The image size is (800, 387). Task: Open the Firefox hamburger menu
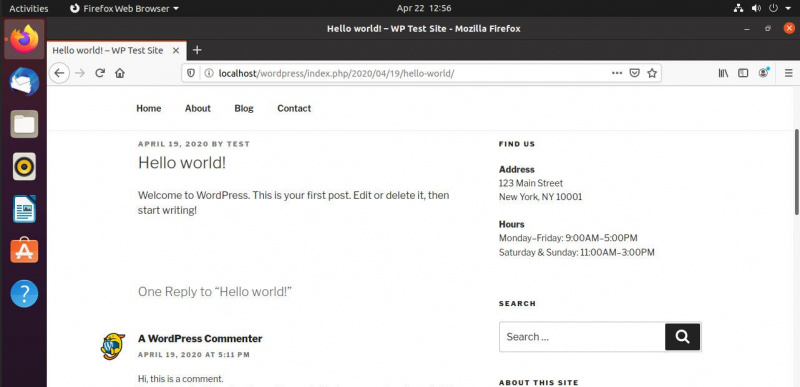click(x=788, y=73)
